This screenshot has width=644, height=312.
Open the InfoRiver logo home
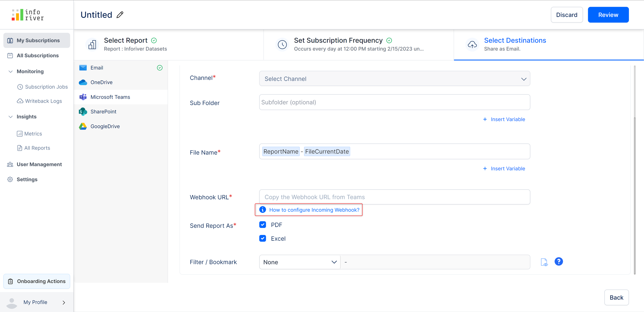click(x=28, y=15)
